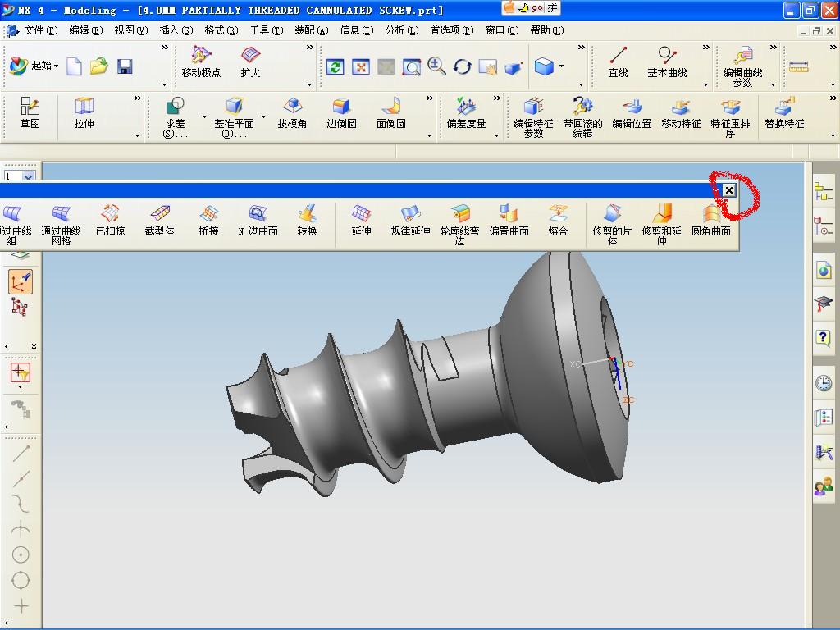The image size is (840, 630).
Task: Click the 起始 (Start) button
Action: point(34,66)
